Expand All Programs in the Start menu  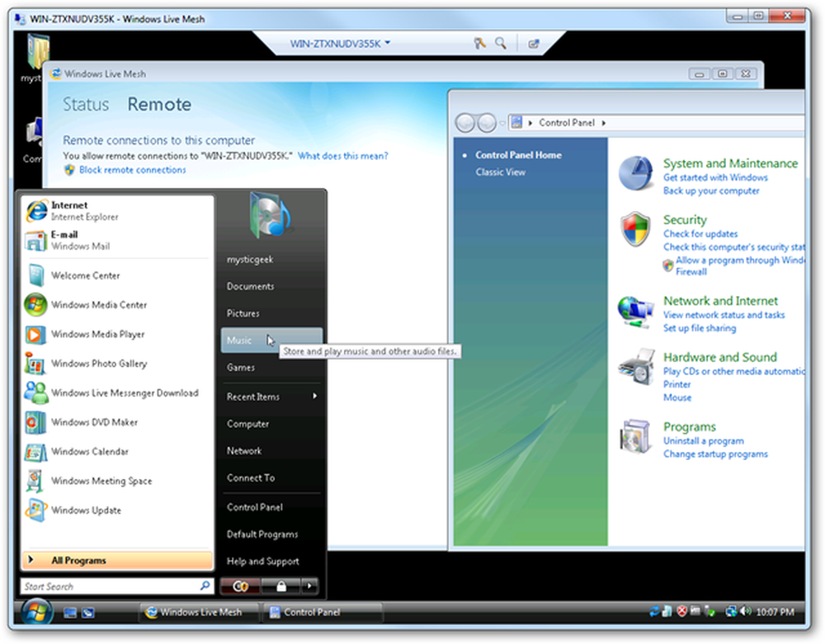[117, 561]
